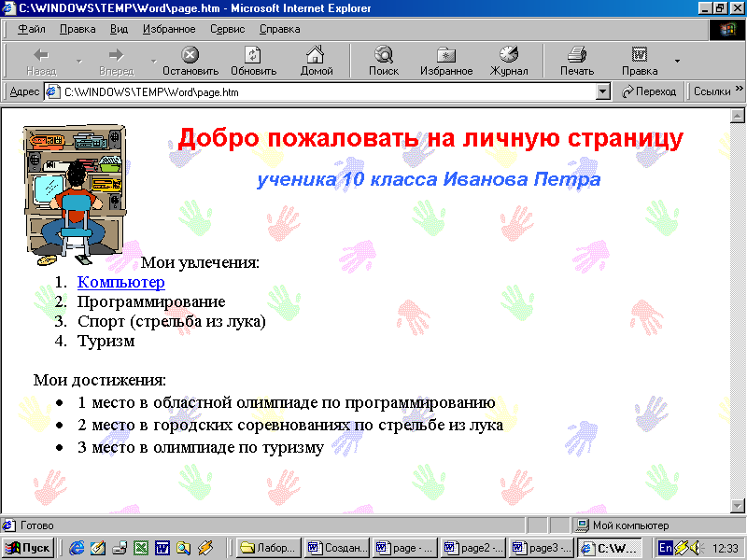Click the scrollbar down arrow

(738, 506)
